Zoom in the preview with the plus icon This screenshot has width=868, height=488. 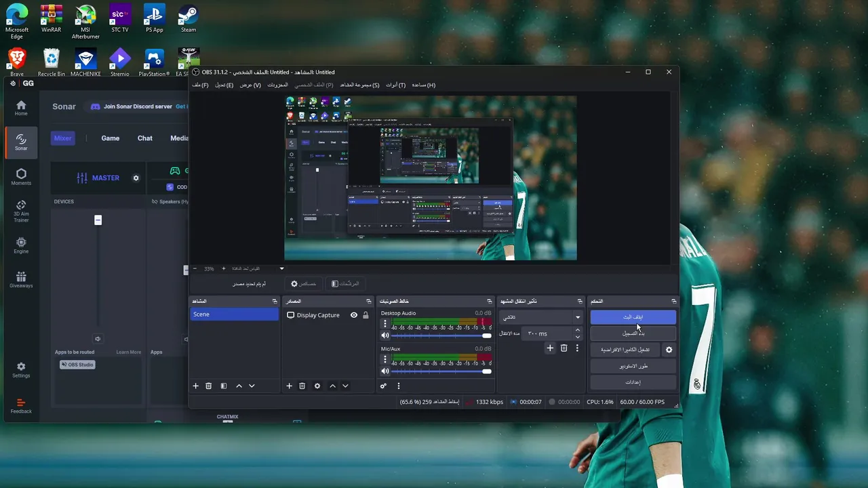point(223,268)
